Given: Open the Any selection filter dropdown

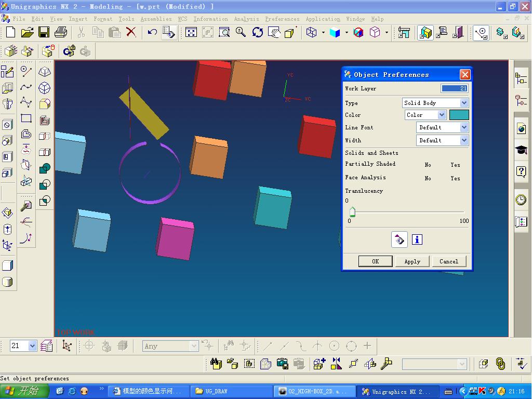Looking at the screenshot, I should 194,346.
